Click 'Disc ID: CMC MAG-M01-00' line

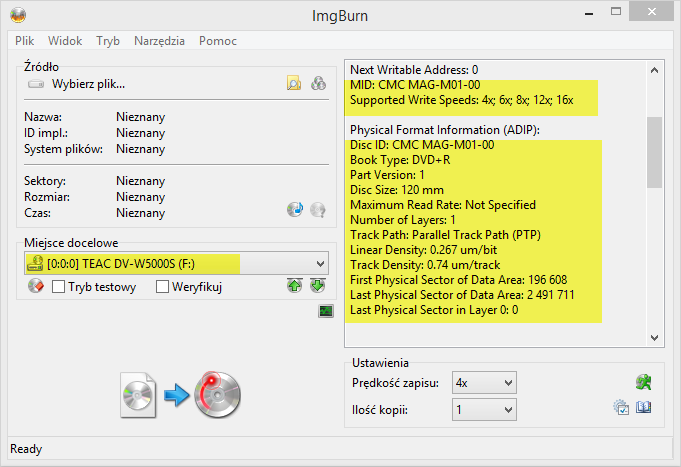(422, 145)
